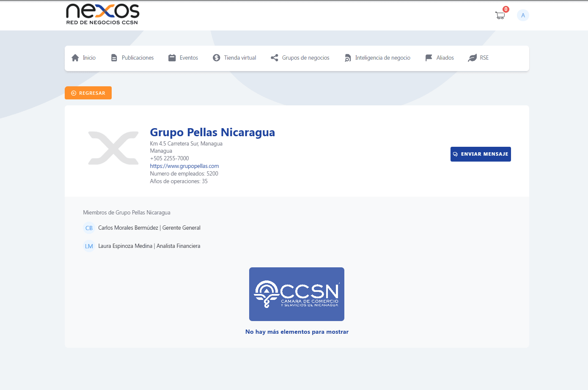Open Grupos de negocios menu
The image size is (588, 390).
tap(300, 58)
